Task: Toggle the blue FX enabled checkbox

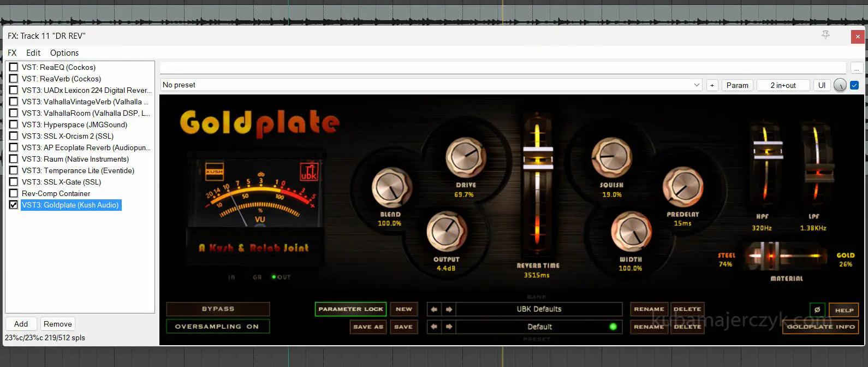Action: [854, 85]
